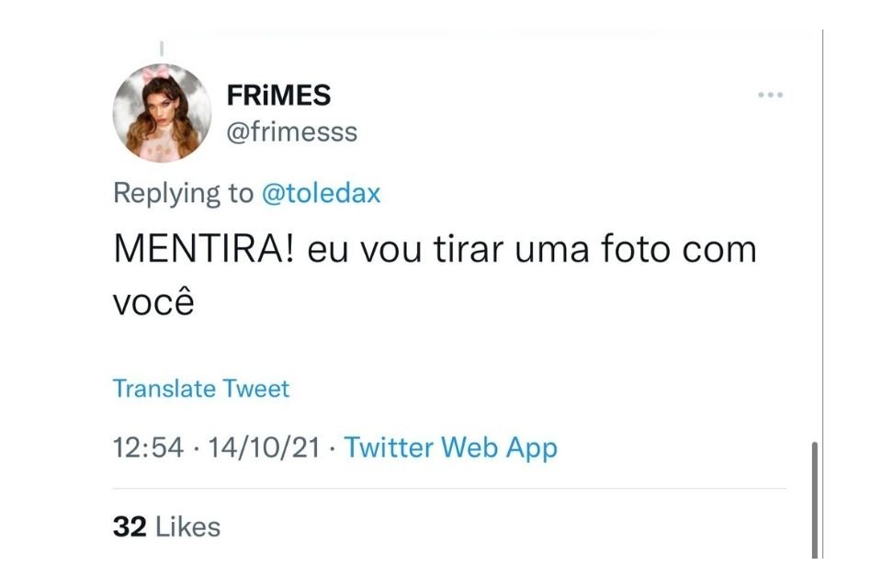Click the @frimesss username handle
This screenshot has width=882, height=588.
coord(292,132)
